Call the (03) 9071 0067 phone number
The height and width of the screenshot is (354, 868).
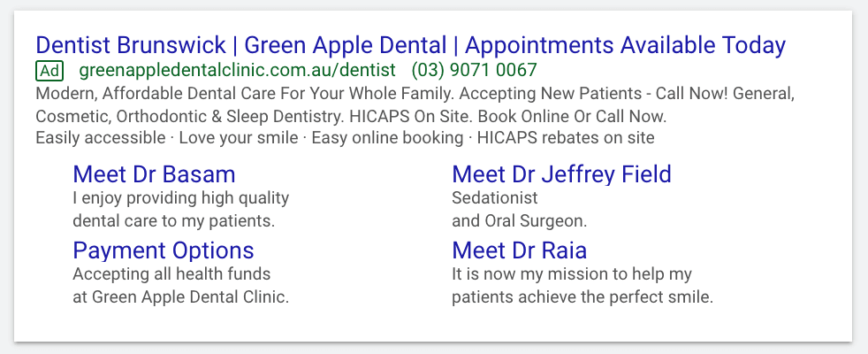pyautogui.click(x=475, y=70)
